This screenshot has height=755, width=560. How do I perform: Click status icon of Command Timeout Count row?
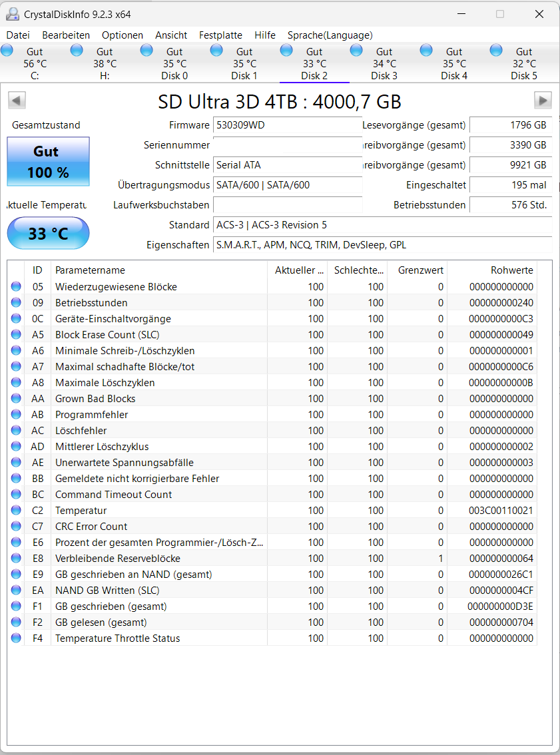point(16,494)
